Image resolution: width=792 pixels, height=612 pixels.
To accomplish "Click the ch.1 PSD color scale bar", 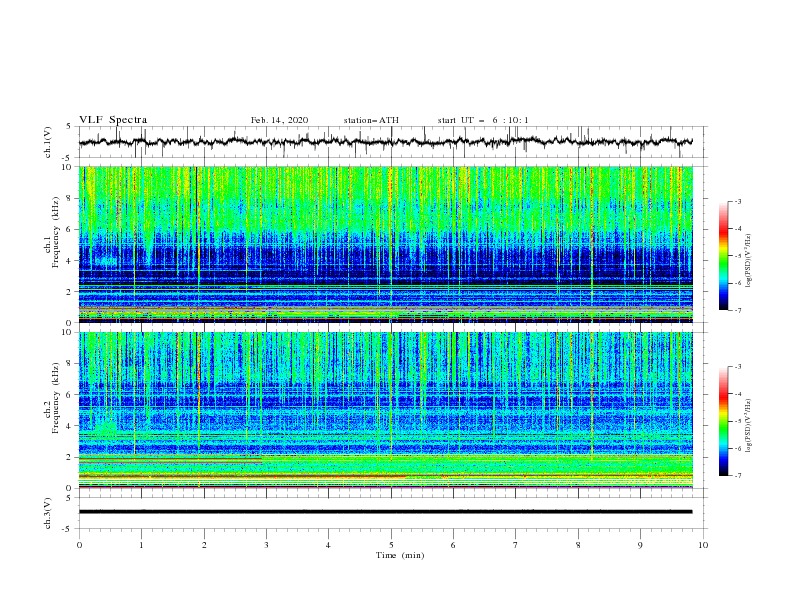I will [x=723, y=256].
